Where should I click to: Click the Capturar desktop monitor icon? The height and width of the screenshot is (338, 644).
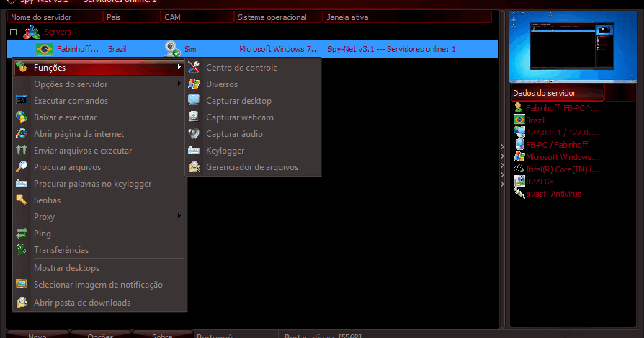pyautogui.click(x=194, y=100)
